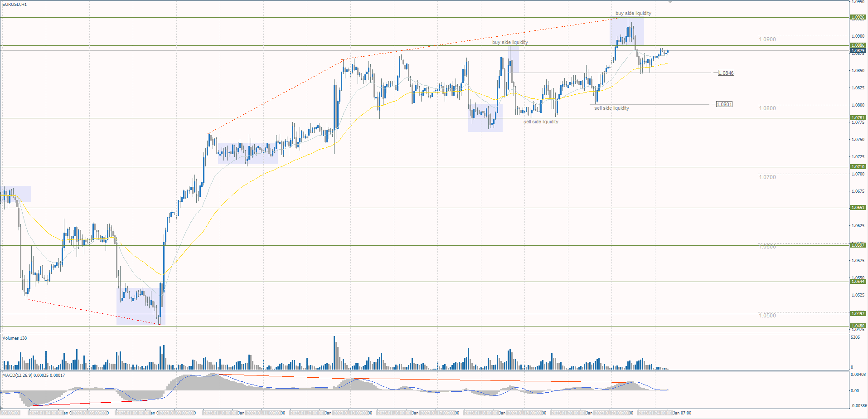
Task: Click the 1.0886 price tag on axis
Action: [858, 45]
